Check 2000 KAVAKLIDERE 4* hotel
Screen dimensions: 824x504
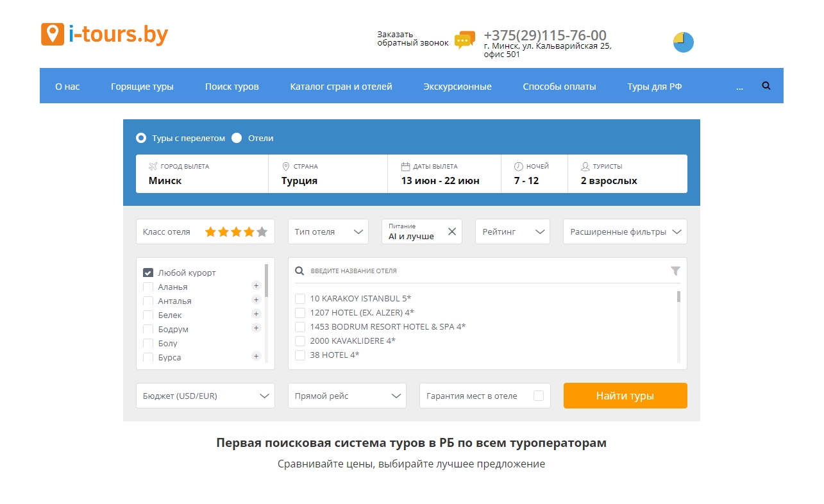(300, 340)
